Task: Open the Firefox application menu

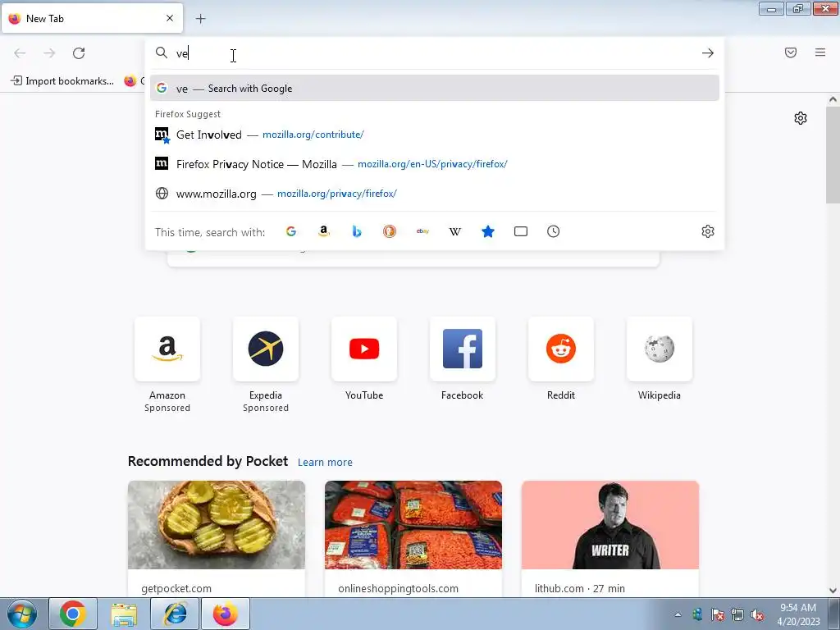Action: pos(820,52)
